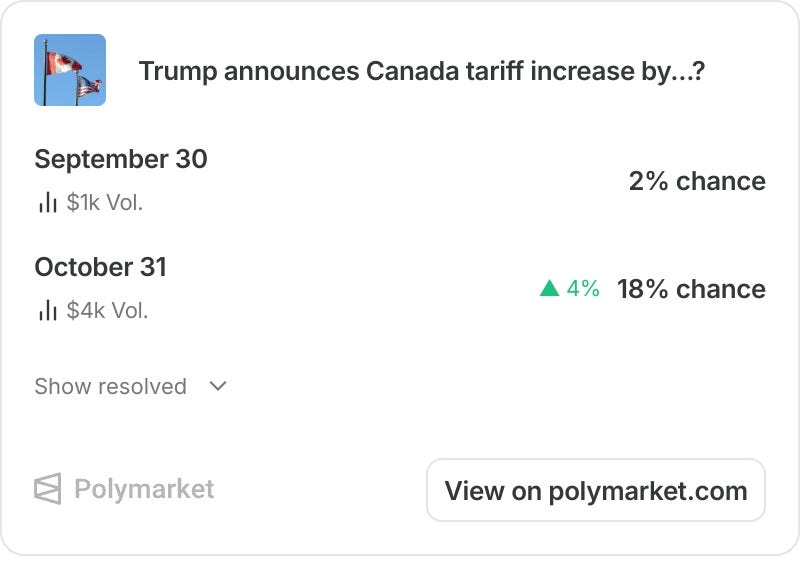This screenshot has height=564, width=800.
Task: Click the Polymarket logo icon
Action: click(x=48, y=489)
